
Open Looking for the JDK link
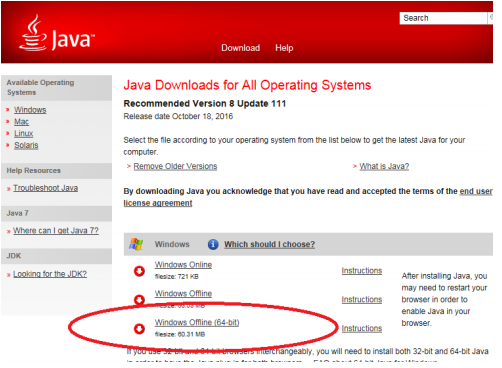[50, 274]
